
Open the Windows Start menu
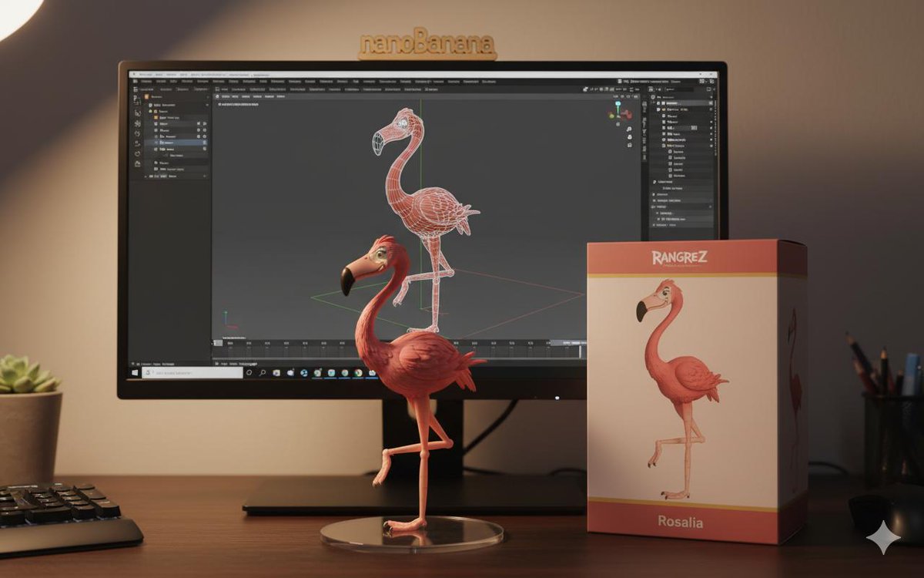(135, 373)
